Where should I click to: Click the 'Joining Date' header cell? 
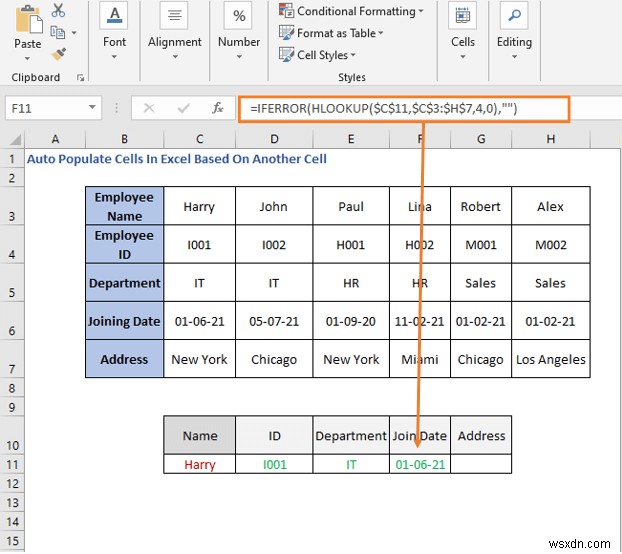125,321
